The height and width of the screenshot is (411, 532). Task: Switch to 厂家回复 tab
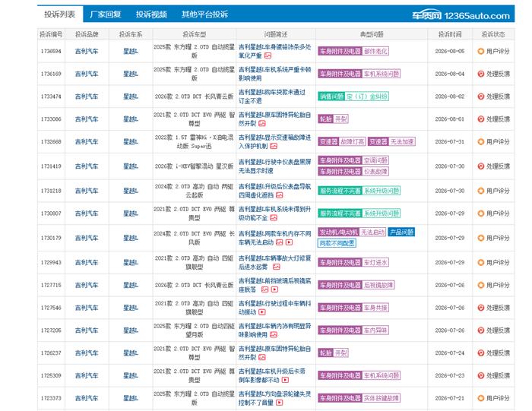[106, 14]
